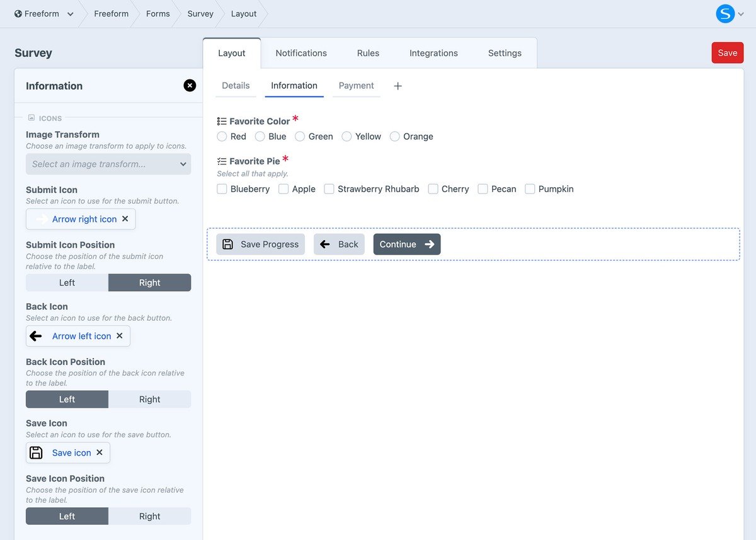Screen dimensions: 756x540
Task: Click the Layout breadcrumb item
Action: 244,14
